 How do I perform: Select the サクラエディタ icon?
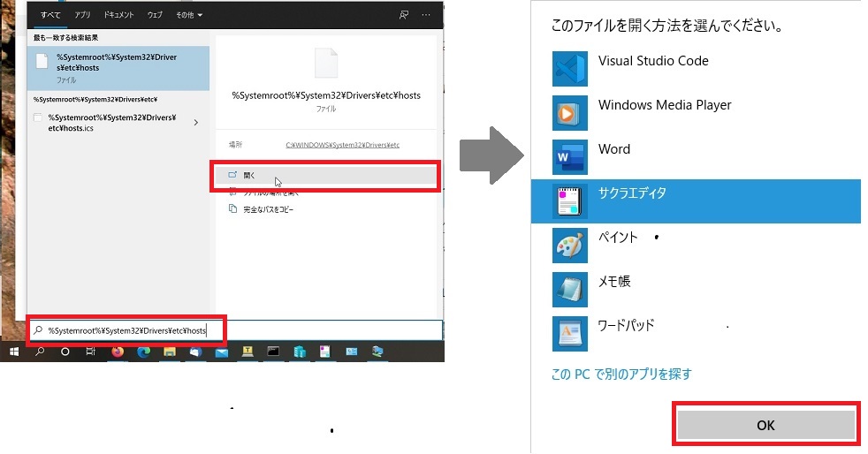pos(569,201)
